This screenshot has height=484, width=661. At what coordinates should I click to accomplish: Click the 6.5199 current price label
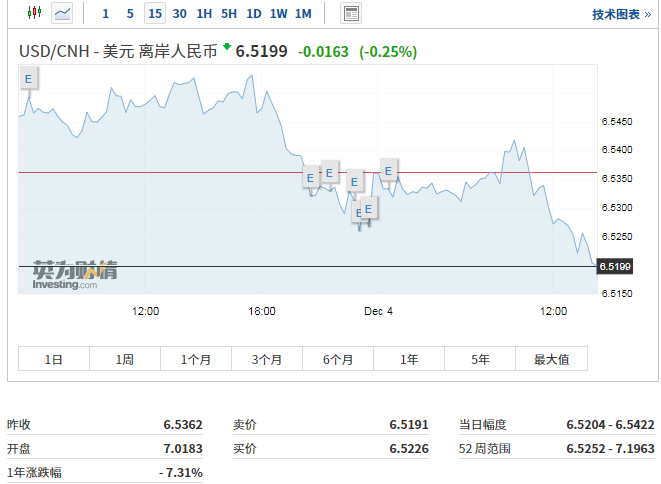click(614, 266)
